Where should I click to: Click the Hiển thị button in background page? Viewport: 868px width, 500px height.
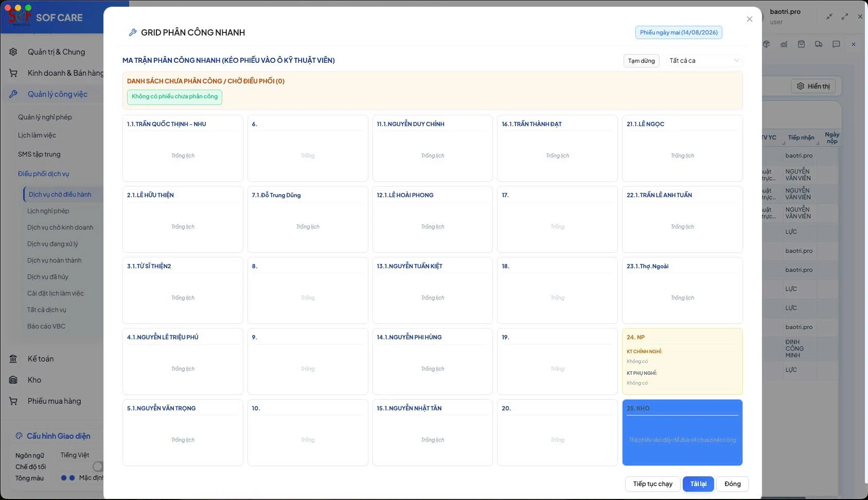(813, 87)
